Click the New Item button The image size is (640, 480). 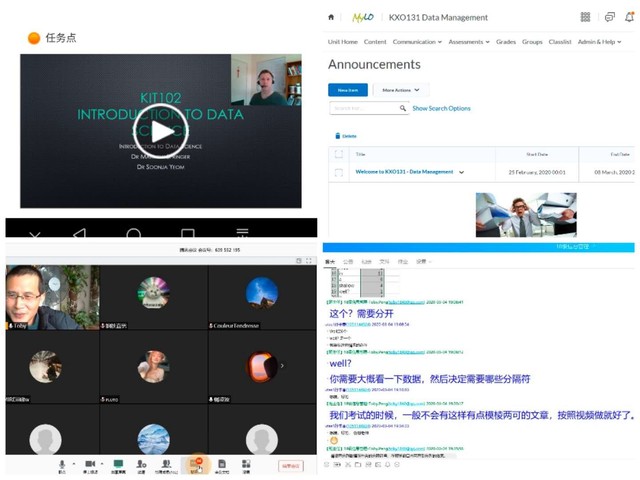point(348,90)
